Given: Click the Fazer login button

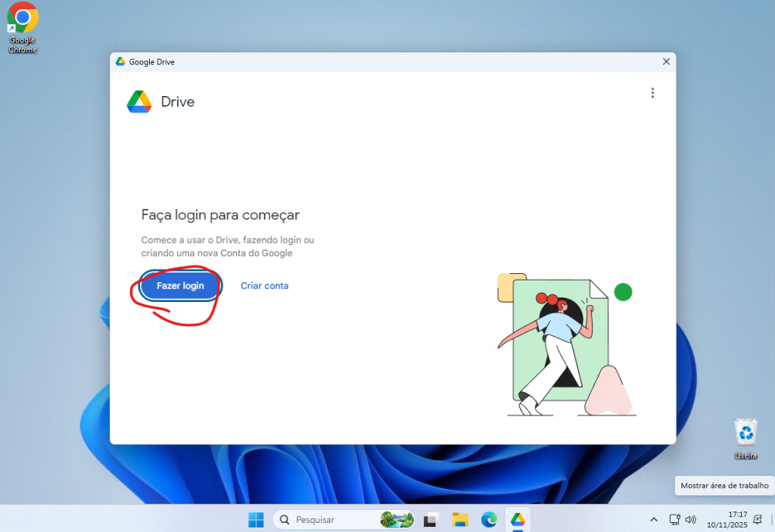Looking at the screenshot, I should click(x=180, y=286).
